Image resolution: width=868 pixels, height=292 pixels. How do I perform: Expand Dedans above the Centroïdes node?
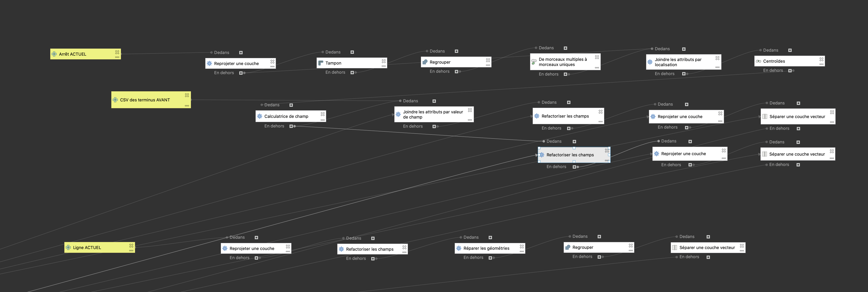790,50
